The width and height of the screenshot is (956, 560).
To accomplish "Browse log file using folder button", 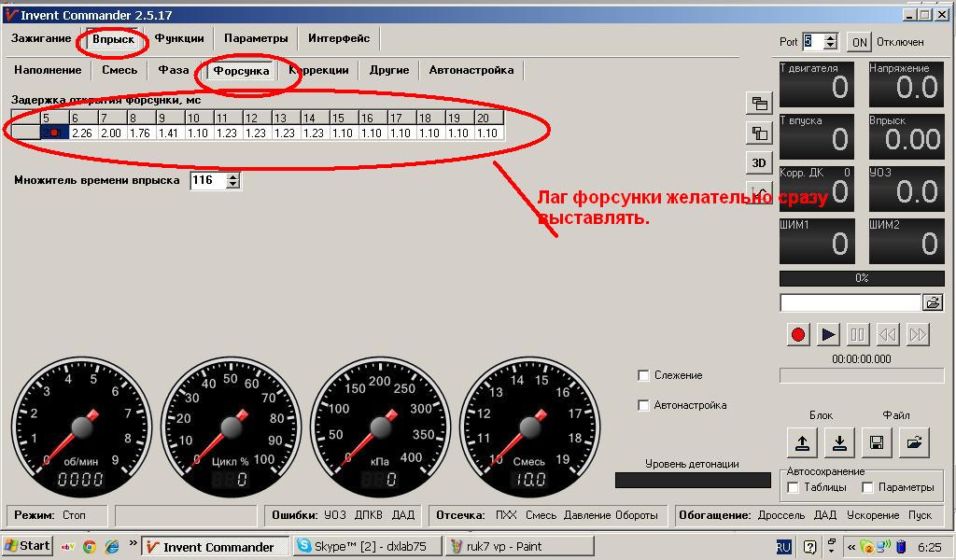I will pyautogui.click(x=933, y=302).
